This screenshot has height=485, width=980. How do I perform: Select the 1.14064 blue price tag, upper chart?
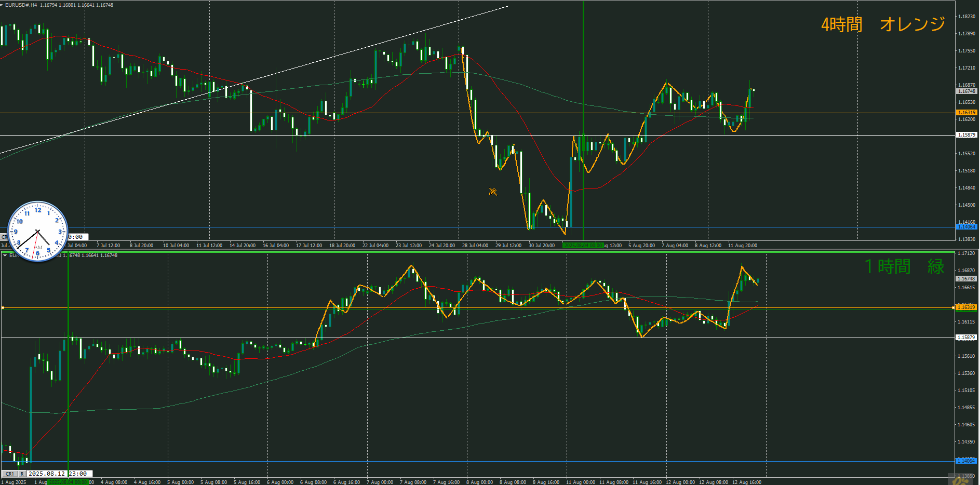(966, 227)
